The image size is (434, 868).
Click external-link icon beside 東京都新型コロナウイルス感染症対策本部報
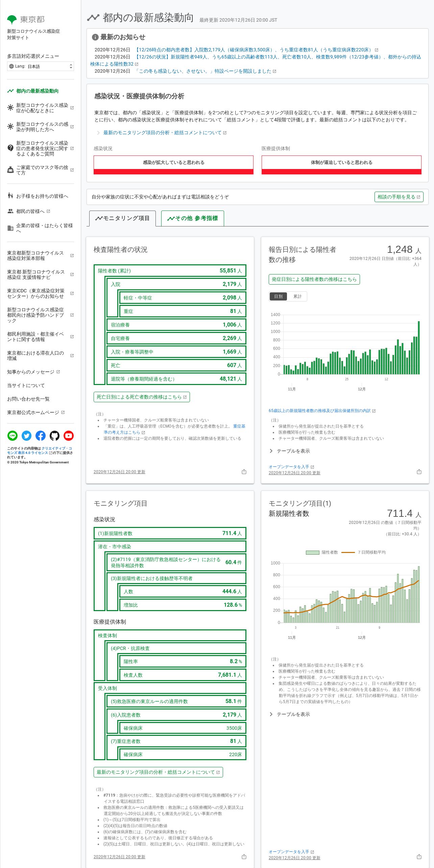[x=72, y=256]
